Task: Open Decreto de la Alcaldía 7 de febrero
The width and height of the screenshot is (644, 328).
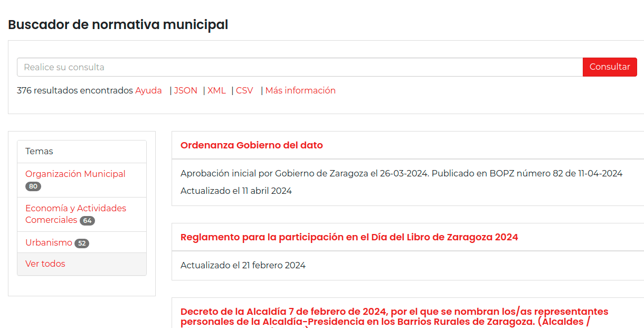Action: point(394,312)
